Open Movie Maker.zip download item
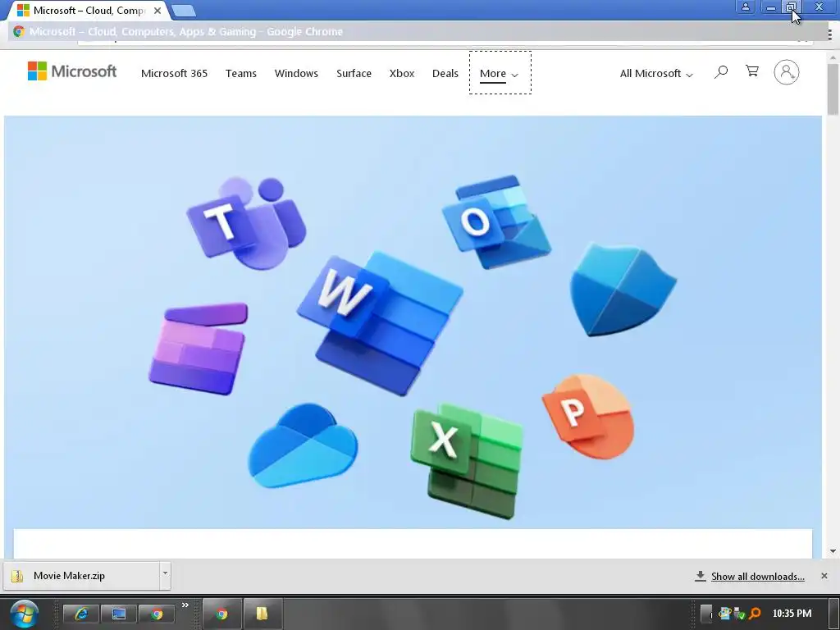 (x=81, y=576)
